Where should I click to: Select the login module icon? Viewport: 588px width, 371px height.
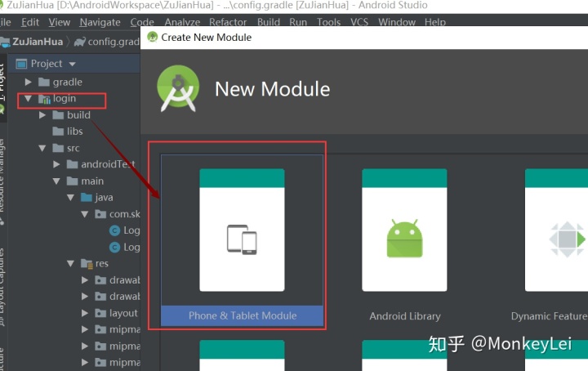tap(44, 99)
